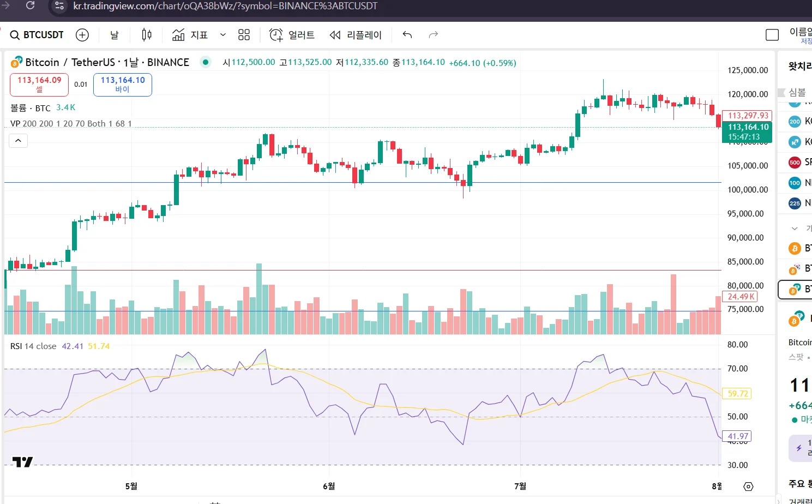
Task: Click the undo arrow icon
Action: [407, 35]
